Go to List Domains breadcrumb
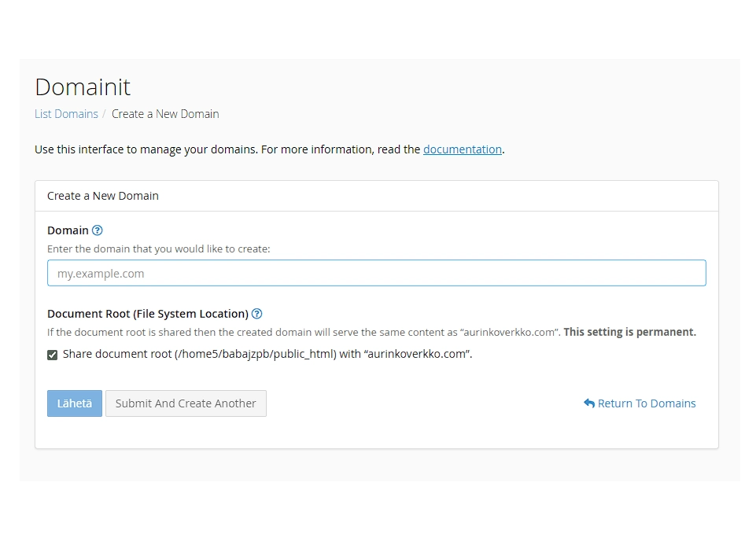Screen dimensions: 756x534 point(66,114)
